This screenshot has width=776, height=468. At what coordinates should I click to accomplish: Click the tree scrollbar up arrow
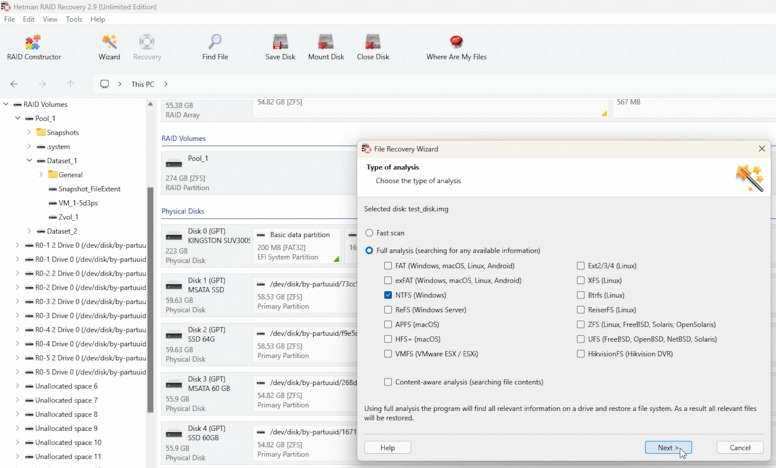150,104
